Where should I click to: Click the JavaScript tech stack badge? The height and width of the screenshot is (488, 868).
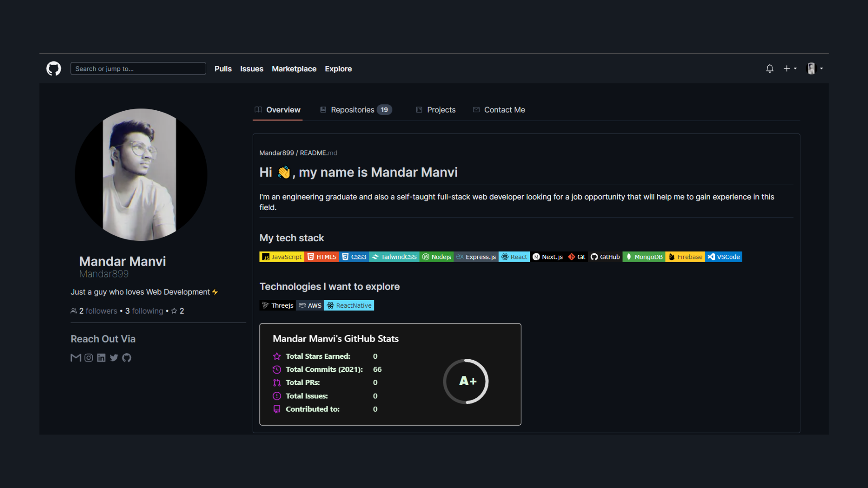[x=282, y=257]
